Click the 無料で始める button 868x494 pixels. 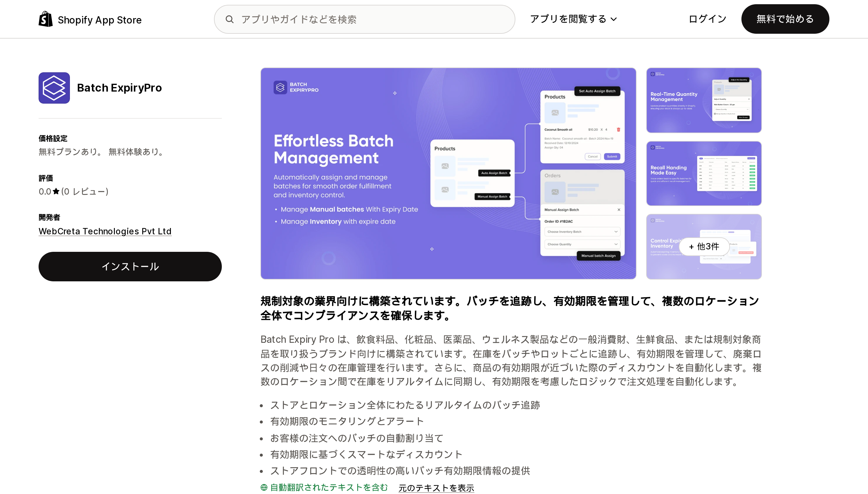pos(785,19)
